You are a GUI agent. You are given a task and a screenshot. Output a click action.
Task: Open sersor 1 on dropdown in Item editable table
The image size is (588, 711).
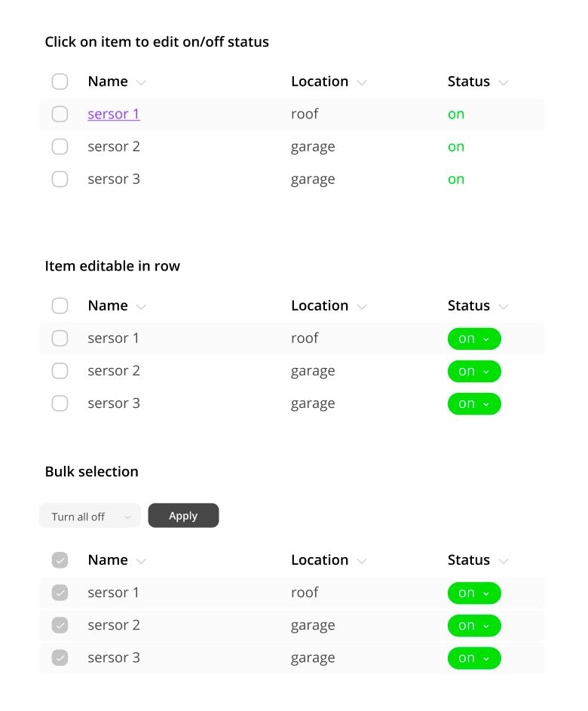[474, 339]
